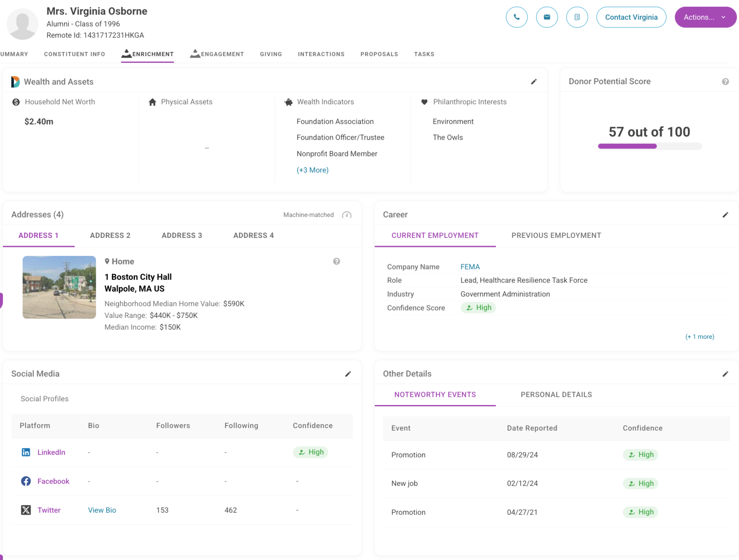
Task: Open the FEMA company link
Action: pyautogui.click(x=470, y=267)
